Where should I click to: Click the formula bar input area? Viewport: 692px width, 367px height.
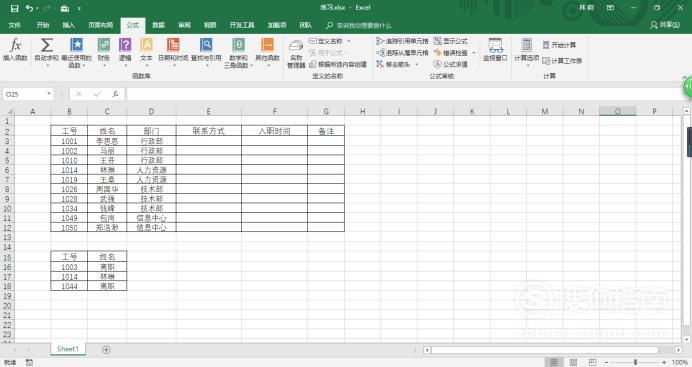pos(404,94)
